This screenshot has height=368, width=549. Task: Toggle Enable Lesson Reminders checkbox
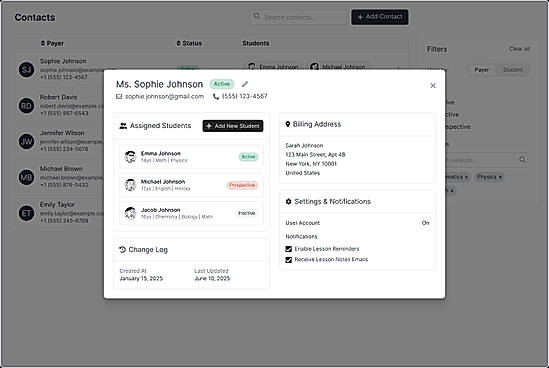[x=289, y=249]
